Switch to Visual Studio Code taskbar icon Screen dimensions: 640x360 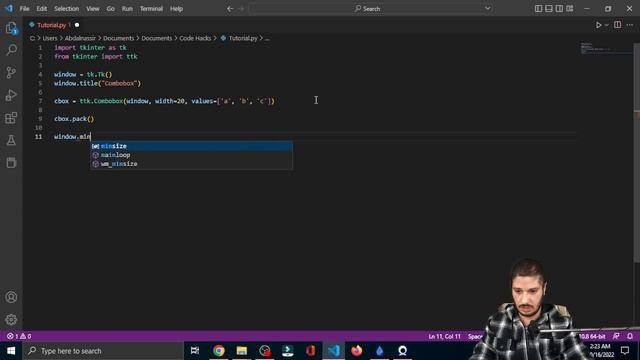coord(333,351)
